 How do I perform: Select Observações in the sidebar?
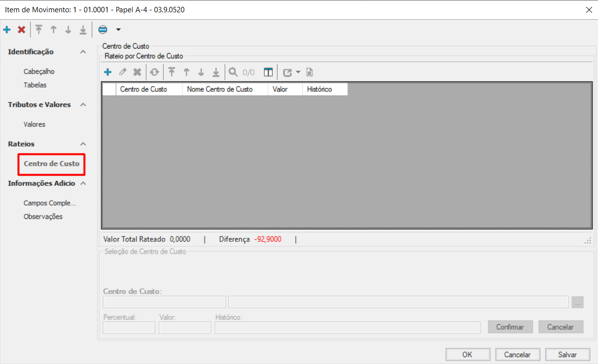[43, 216]
